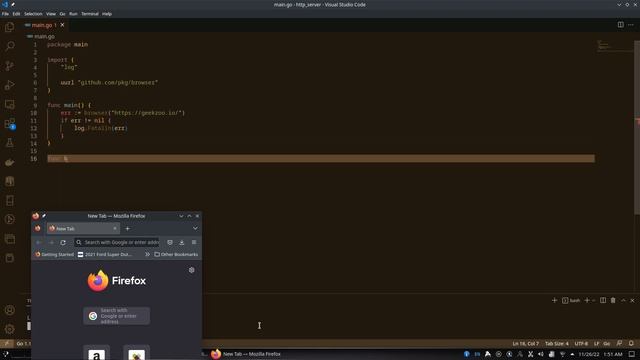Click the Firefox address bar
This screenshot has width=640, height=360.
pyautogui.click(x=118, y=242)
